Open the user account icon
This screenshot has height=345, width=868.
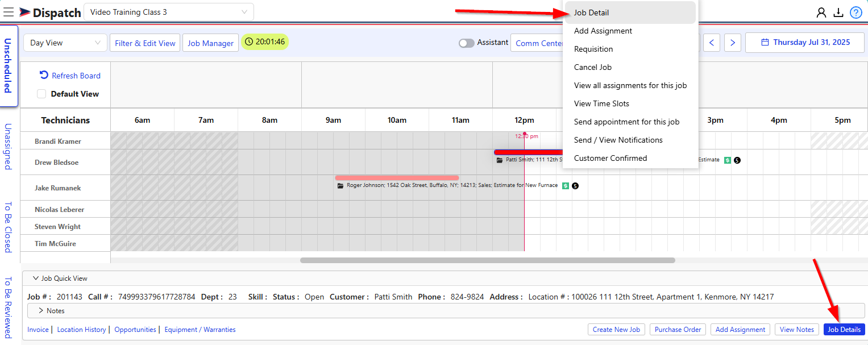pyautogui.click(x=821, y=13)
